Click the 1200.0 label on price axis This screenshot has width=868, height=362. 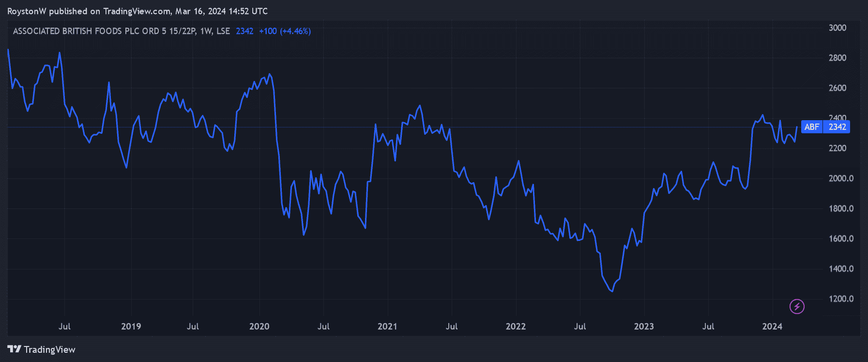click(x=840, y=299)
